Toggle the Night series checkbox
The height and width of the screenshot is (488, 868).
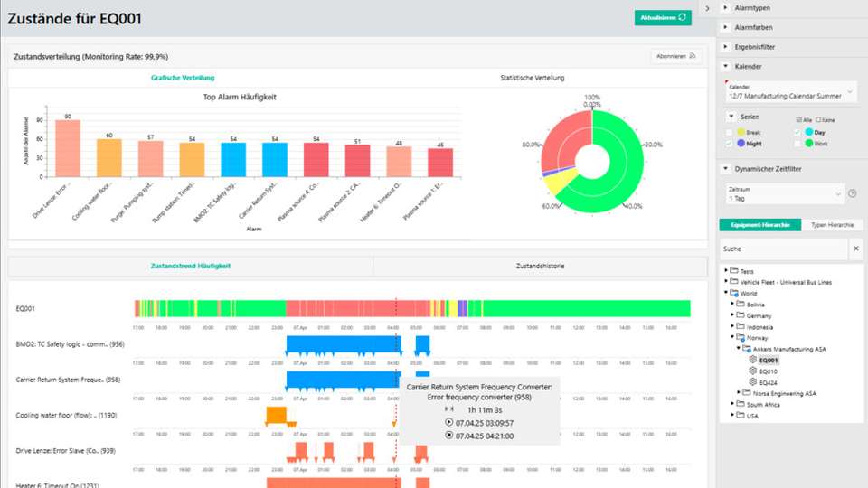(x=729, y=144)
